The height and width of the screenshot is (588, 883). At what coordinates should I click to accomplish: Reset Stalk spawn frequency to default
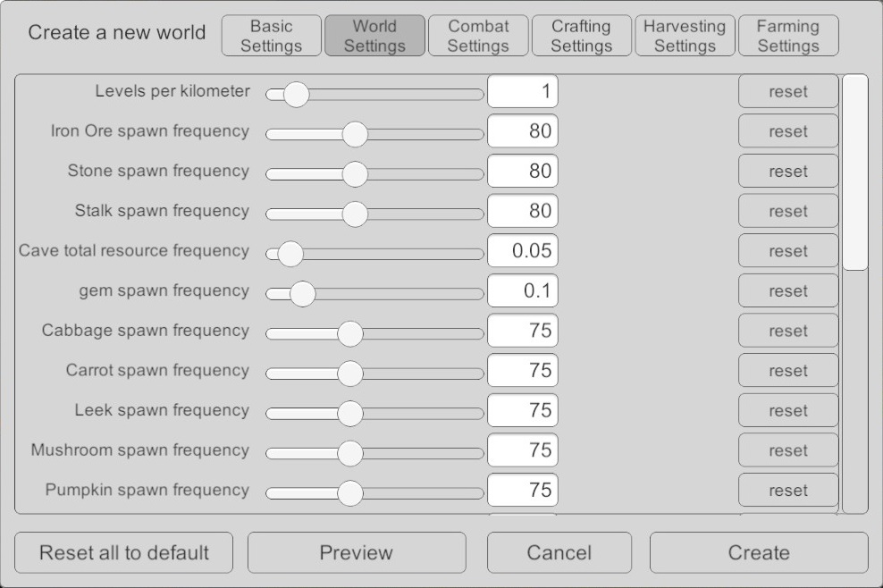coord(787,212)
